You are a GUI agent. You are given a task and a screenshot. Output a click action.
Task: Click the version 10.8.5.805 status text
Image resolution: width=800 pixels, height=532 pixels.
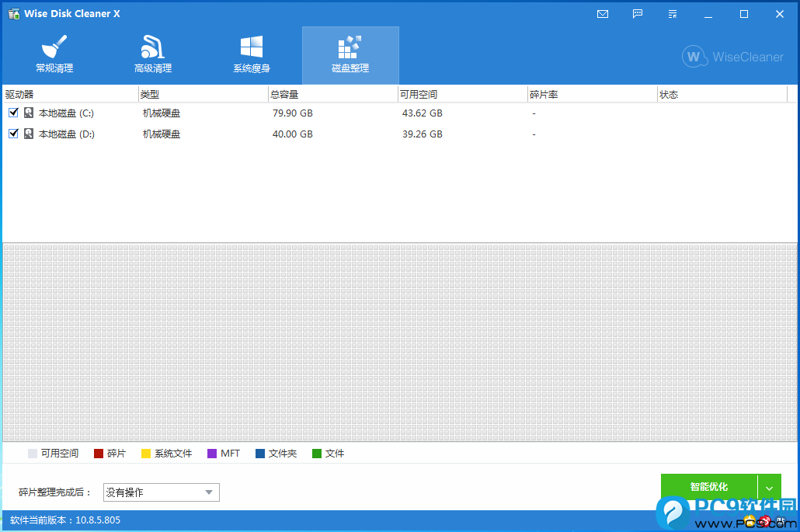coord(65,520)
